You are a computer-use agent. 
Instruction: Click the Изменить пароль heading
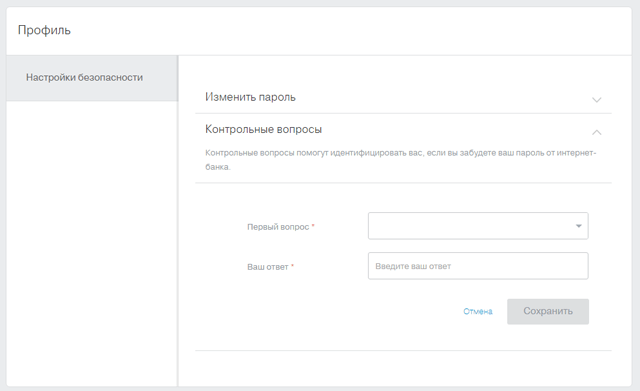(x=250, y=98)
